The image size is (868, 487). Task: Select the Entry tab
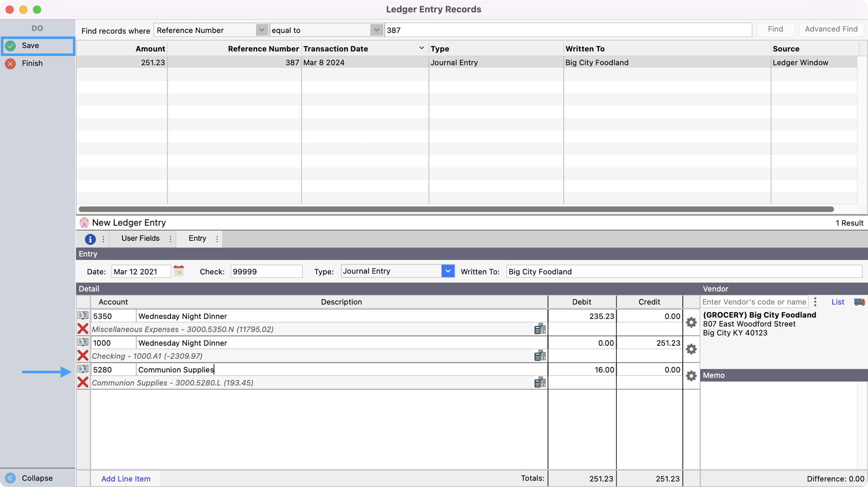click(197, 238)
